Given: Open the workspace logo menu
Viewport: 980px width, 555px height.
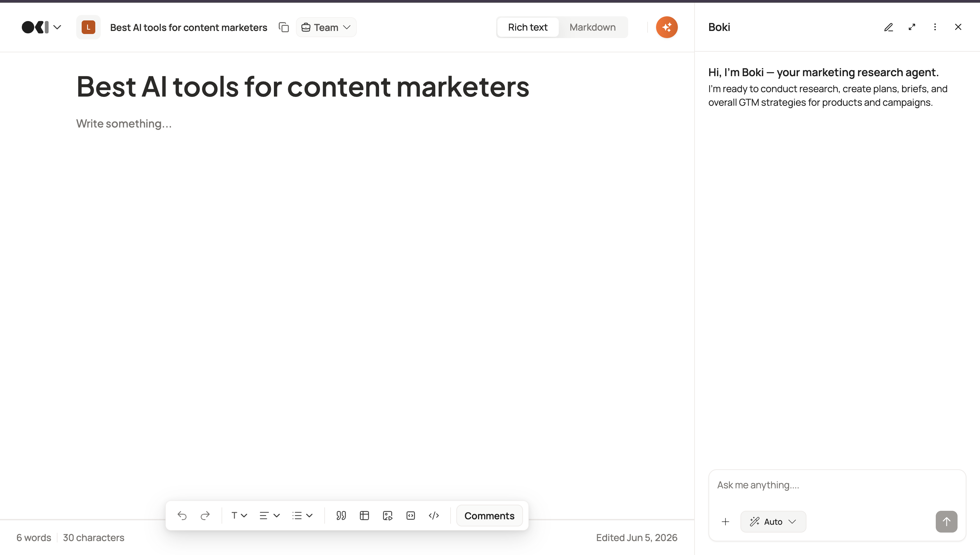Looking at the screenshot, I should (41, 27).
